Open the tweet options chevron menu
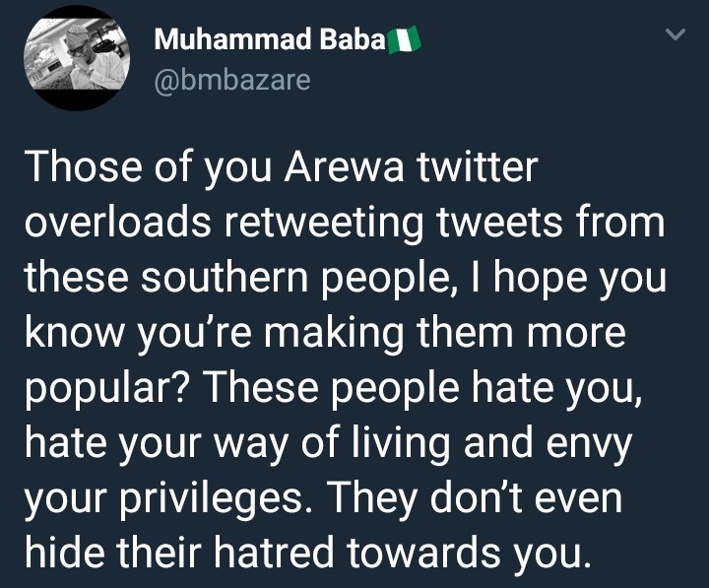Image resolution: width=709 pixels, height=588 pixels. [x=676, y=35]
